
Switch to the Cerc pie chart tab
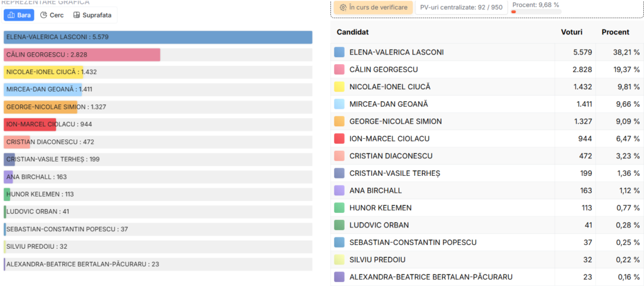coord(52,14)
